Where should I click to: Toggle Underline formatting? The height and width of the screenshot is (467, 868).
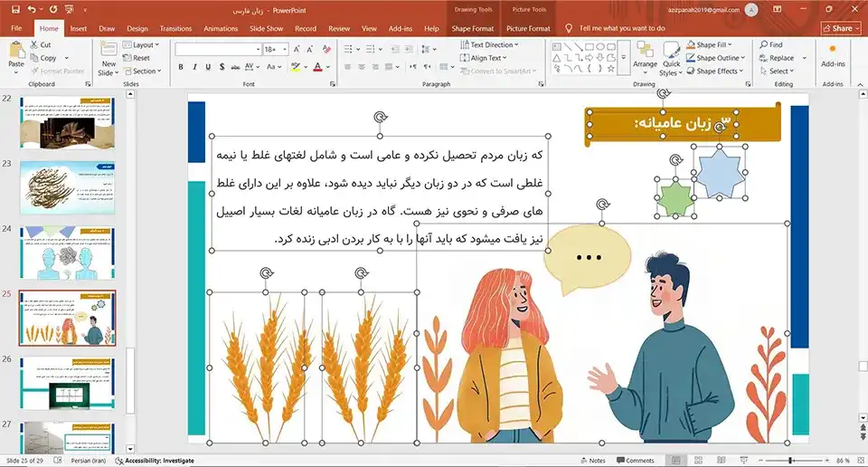click(208, 67)
